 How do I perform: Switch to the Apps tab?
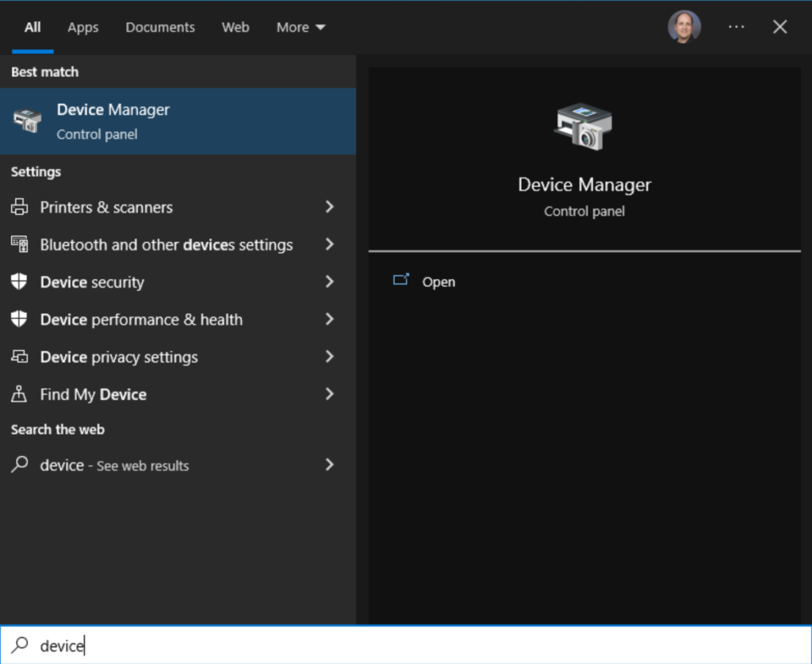[82, 27]
